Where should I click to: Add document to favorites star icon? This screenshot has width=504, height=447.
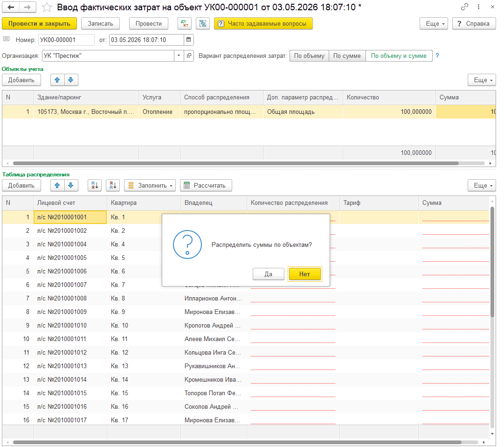tap(47, 7)
